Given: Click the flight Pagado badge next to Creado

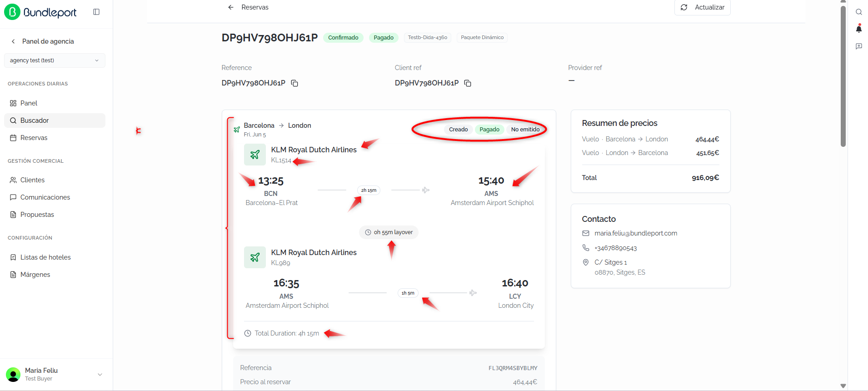Looking at the screenshot, I should tap(489, 130).
